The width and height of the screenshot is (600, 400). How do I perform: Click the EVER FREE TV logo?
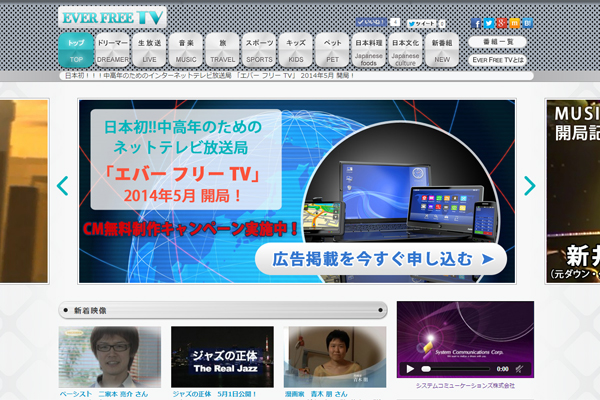coord(112,17)
